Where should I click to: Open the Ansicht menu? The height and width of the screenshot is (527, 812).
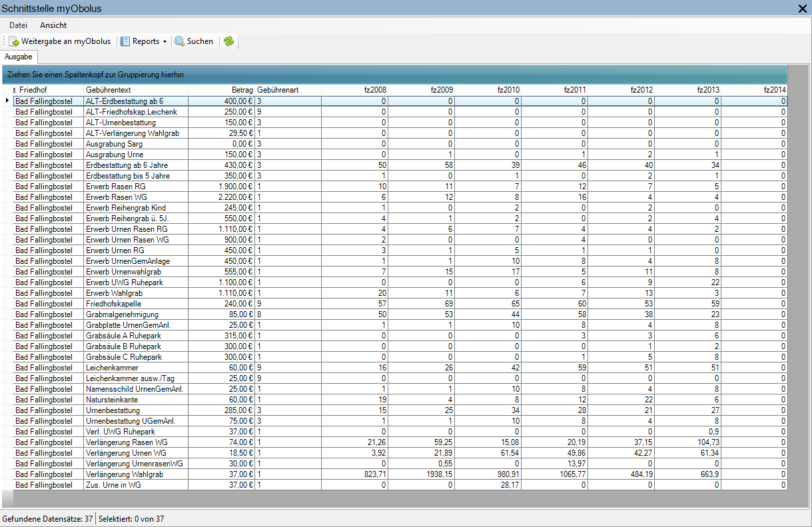[53, 25]
